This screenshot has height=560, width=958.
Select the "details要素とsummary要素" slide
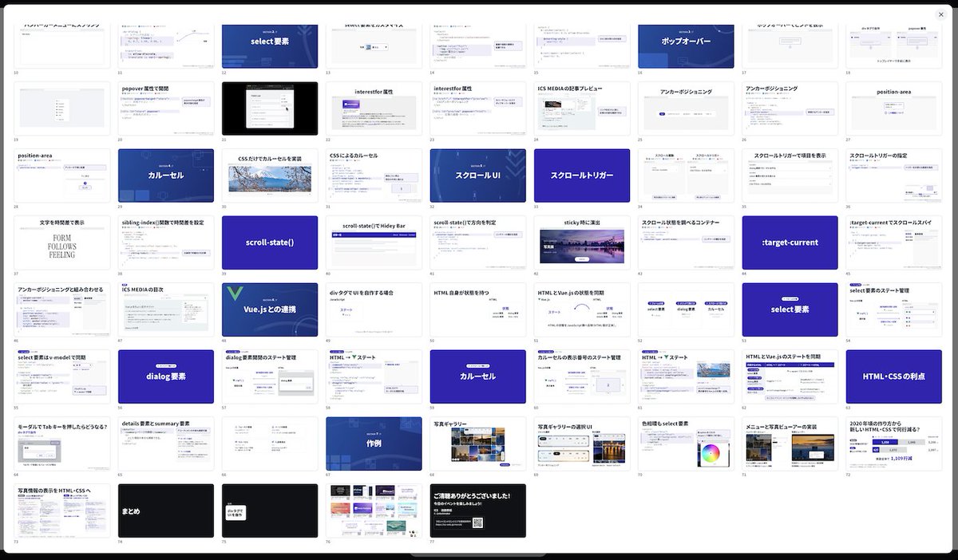(x=166, y=444)
